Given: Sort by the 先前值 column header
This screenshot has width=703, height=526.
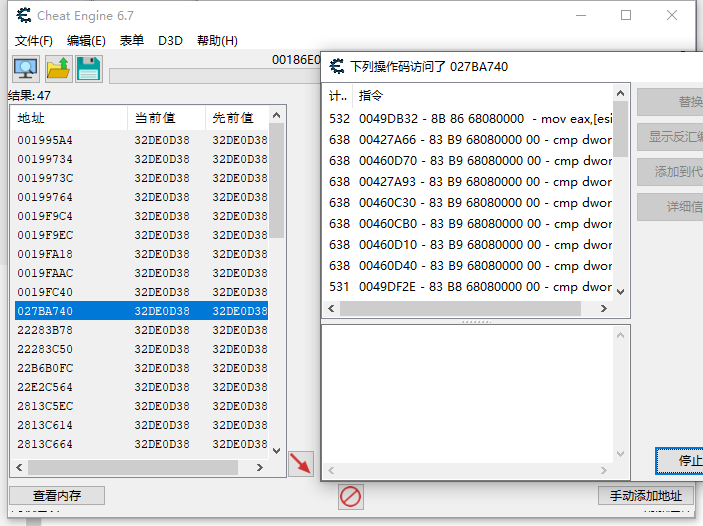Looking at the screenshot, I should pyautogui.click(x=237, y=118).
